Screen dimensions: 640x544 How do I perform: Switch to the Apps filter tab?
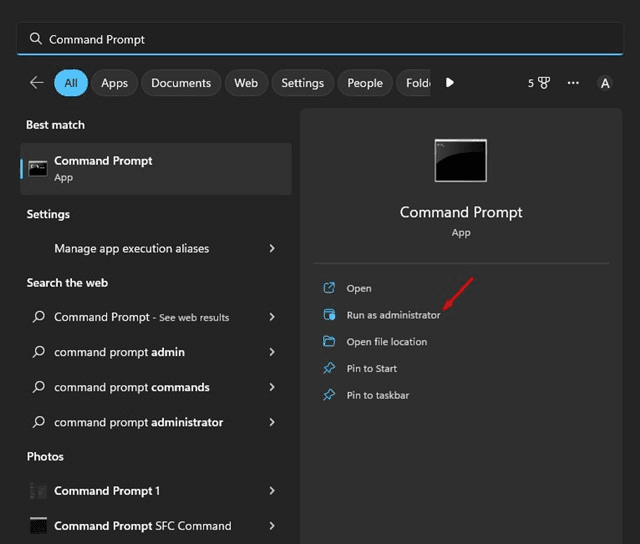click(114, 83)
